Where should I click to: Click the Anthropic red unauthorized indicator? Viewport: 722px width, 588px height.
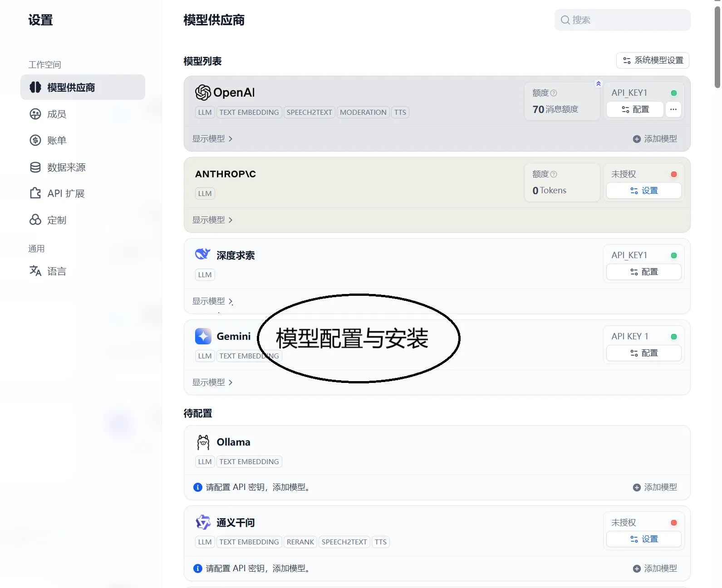[674, 174]
